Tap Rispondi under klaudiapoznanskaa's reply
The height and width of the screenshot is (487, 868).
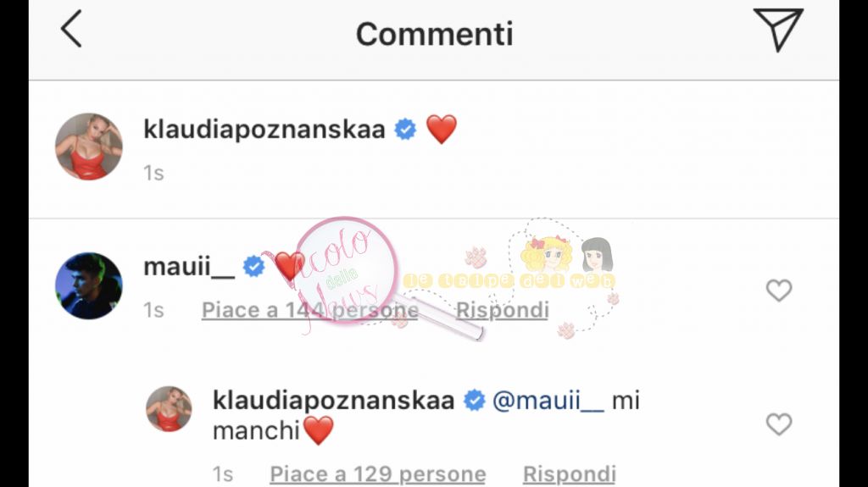pyautogui.click(x=569, y=474)
